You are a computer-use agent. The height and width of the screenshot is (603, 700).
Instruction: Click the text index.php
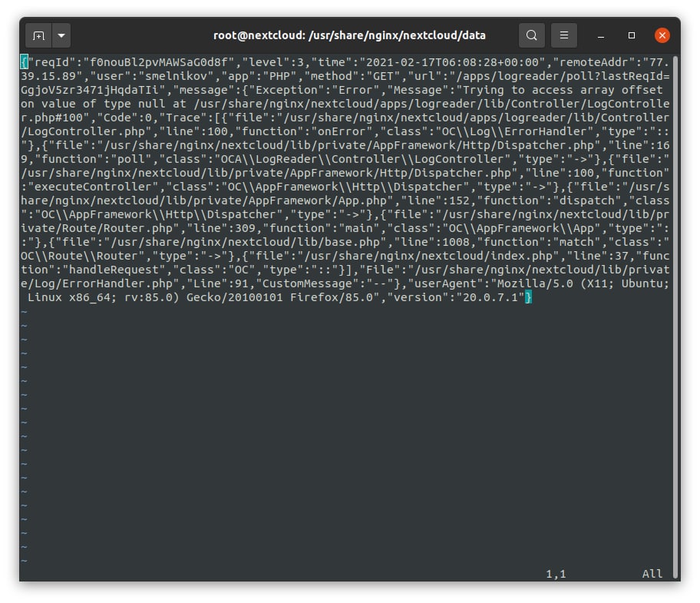click(521, 256)
